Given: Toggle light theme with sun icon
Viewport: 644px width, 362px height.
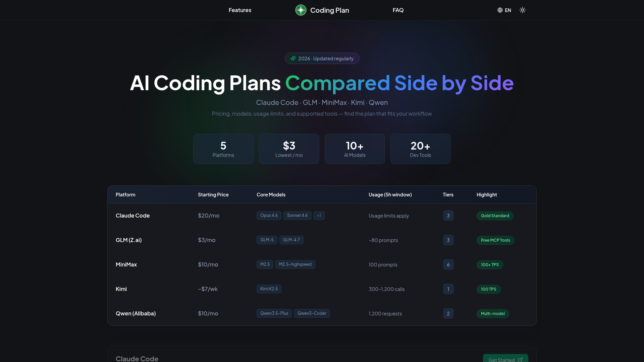Looking at the screenshot, I should 523,10.
